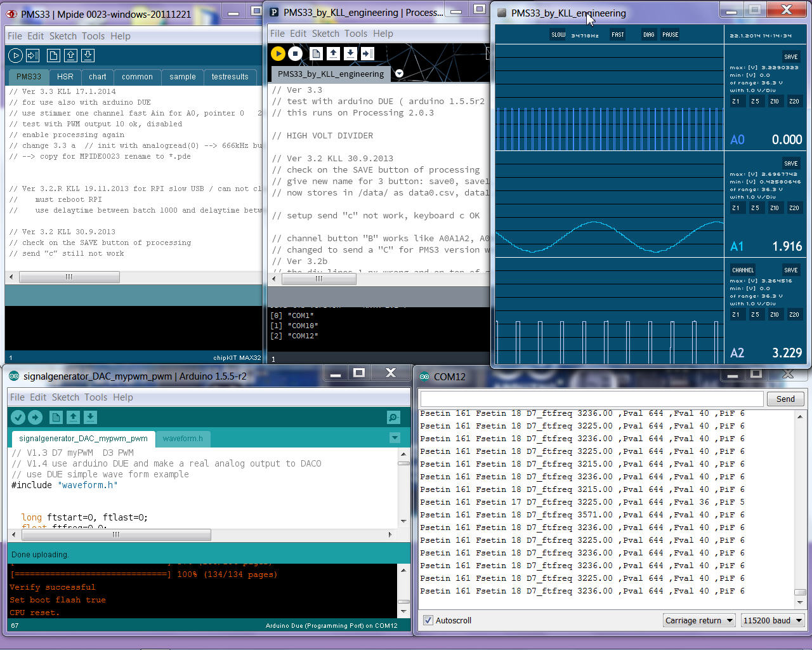Screen dimensions: 812x650
Task: Click the New sketch icon in Mpide toolbar
Action: pos(53,56)
